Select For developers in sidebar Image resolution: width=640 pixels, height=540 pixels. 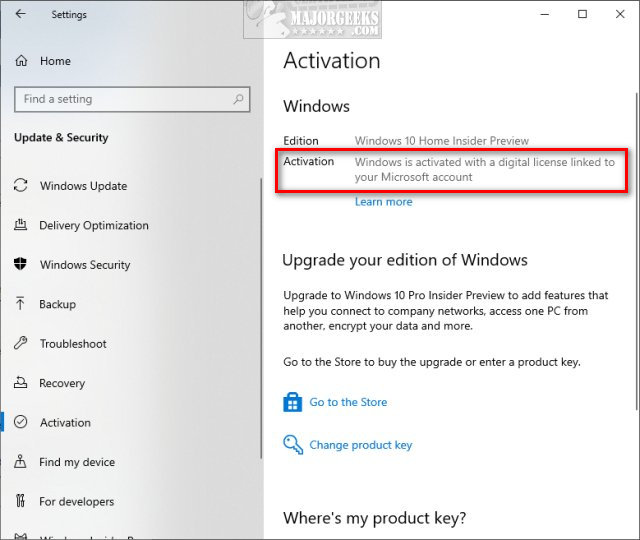click(76, 502)
